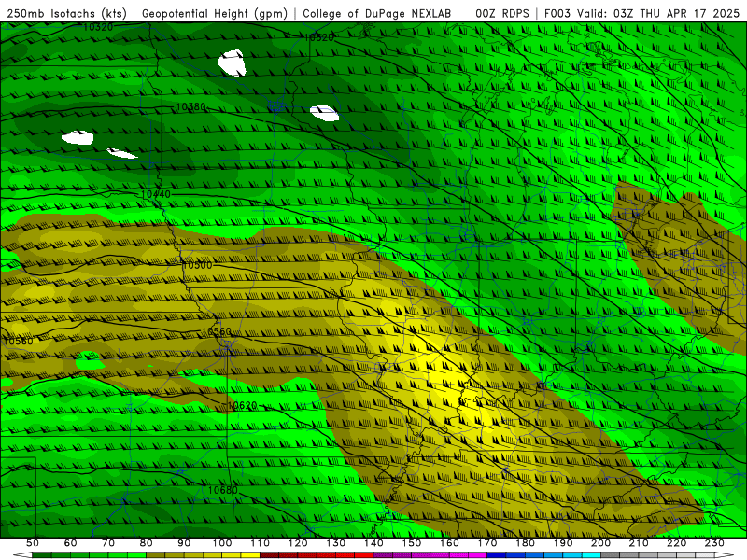Click the 200 value on speed scale
747x560 pixels.
pyautogui.click(x=600, y=543)
